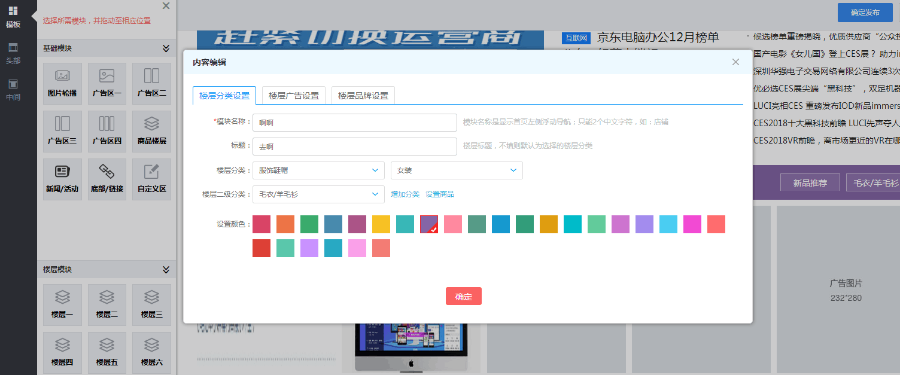The height and width of the screenshot is (375, 900).
Task: Open the 中间 middle sidebar section
Action: tap(13, 90)
